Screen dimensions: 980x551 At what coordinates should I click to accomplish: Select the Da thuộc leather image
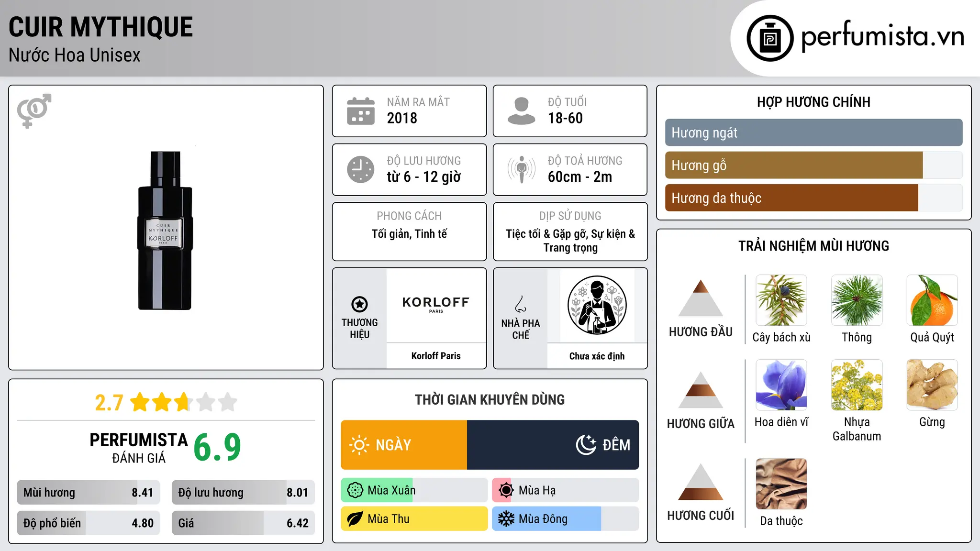coord(781,484)
